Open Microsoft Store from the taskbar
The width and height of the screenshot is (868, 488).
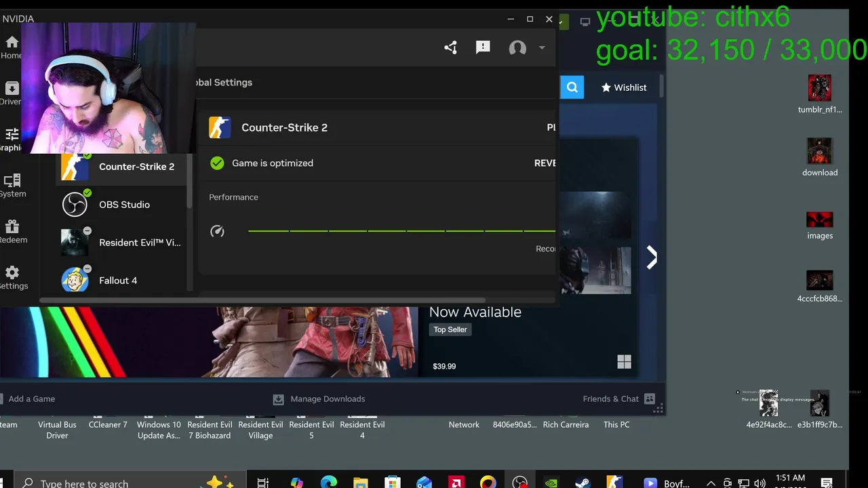pos(393,483)
